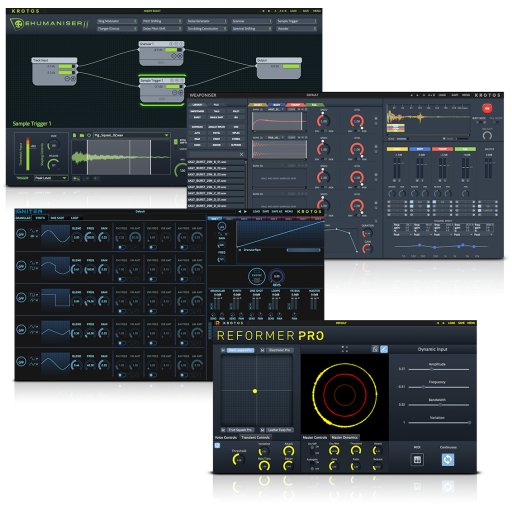Adjust the Variation slider in Reformer Pro

(439, 423)
